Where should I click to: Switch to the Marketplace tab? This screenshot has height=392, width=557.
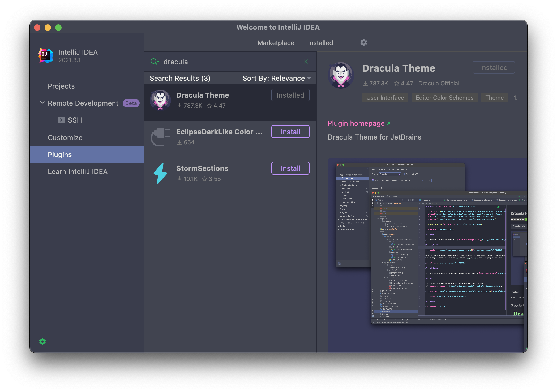(276, 43)
